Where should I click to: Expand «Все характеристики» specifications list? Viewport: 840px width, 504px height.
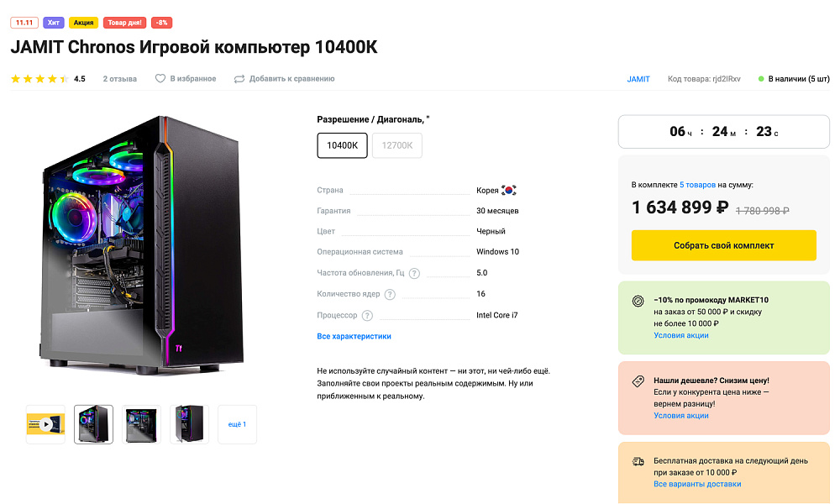[x=354, y=335]
